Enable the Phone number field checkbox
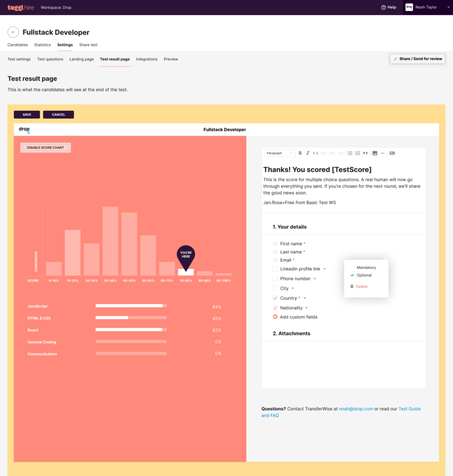Image resolution: width=453 pixels, height=476 pixels. point(275,279)
